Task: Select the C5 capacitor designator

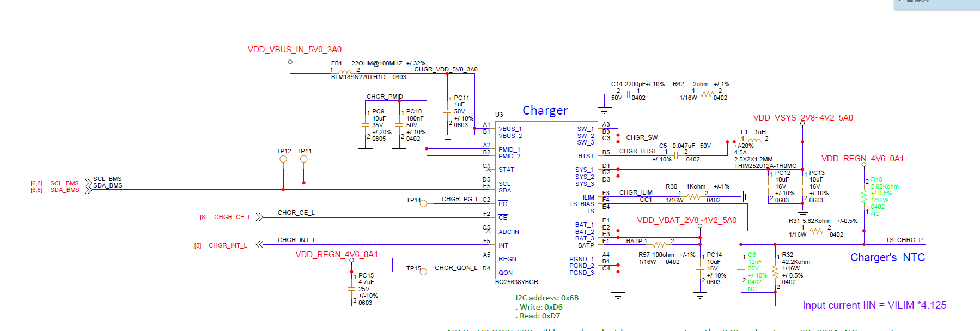Action: point(663,146)
